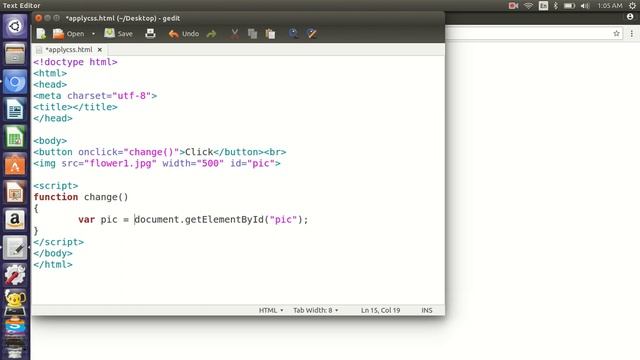Viewport: 640px width, 360px height.
Task: Click the button onclick="change()" line
Action: 160,152
